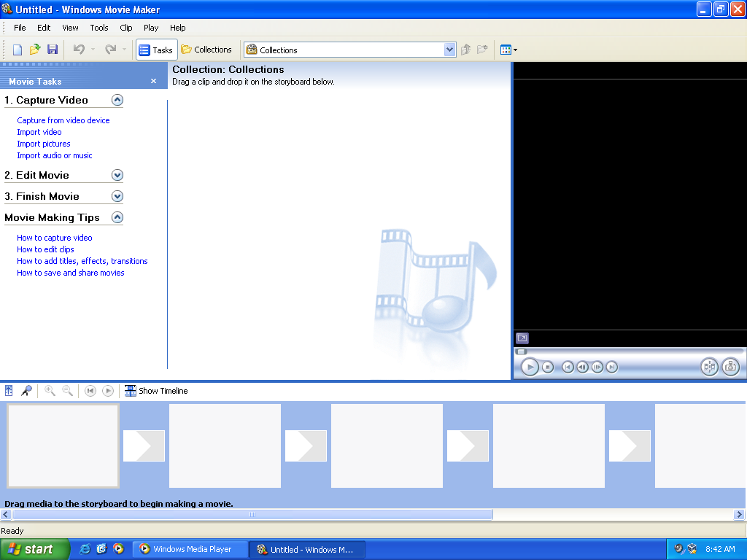Open How to add titles, effects, transitions

pyautogui.click(x=82, y=261)
